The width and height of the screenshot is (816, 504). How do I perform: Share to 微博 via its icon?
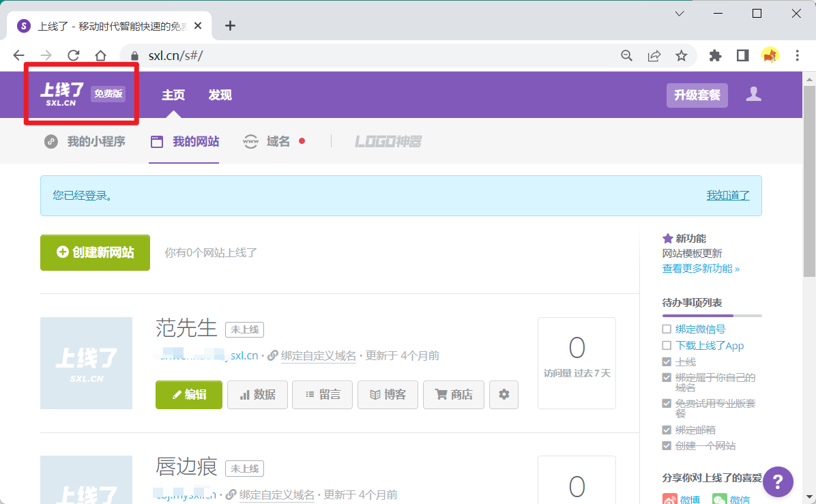[x=669, y=499]
